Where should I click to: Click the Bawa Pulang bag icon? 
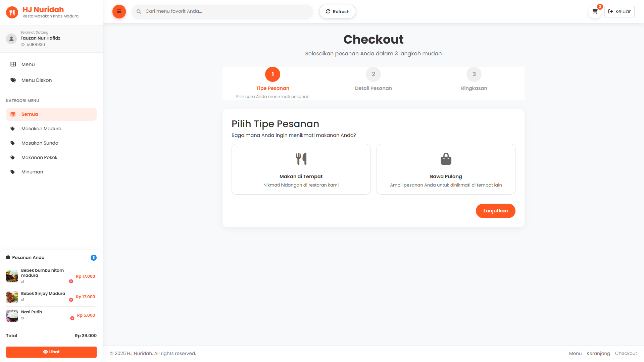point(446,159)
